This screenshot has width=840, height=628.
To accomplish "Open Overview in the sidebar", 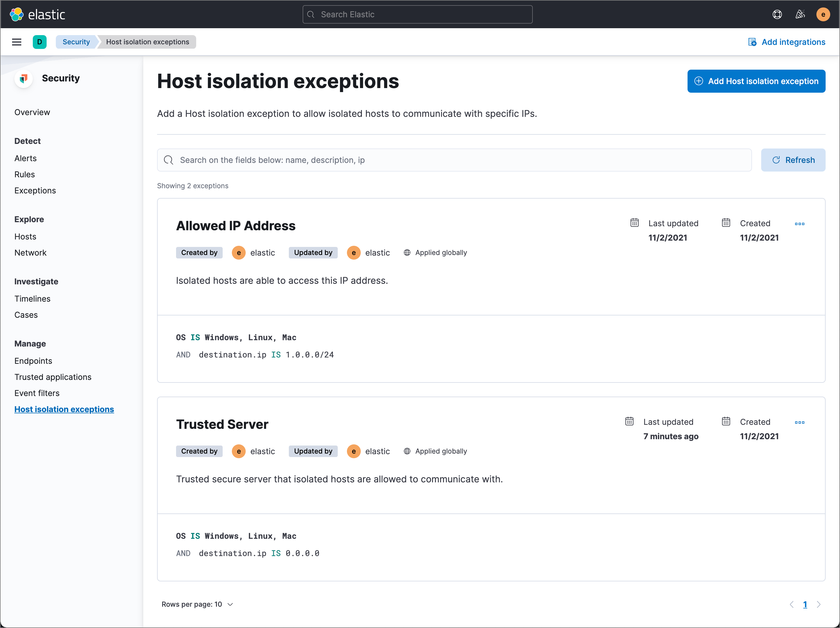I will pyautogui.click(x=32, y=113).
